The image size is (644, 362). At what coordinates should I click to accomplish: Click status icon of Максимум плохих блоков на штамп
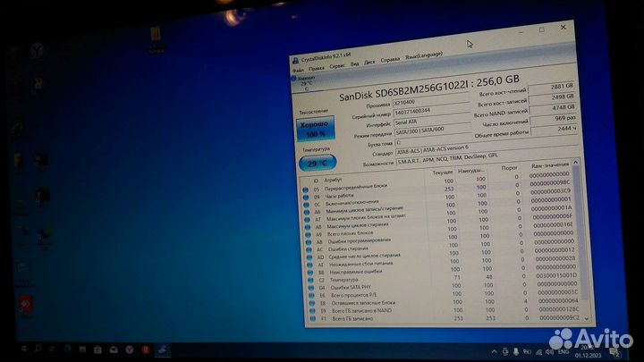pos(307,220)
